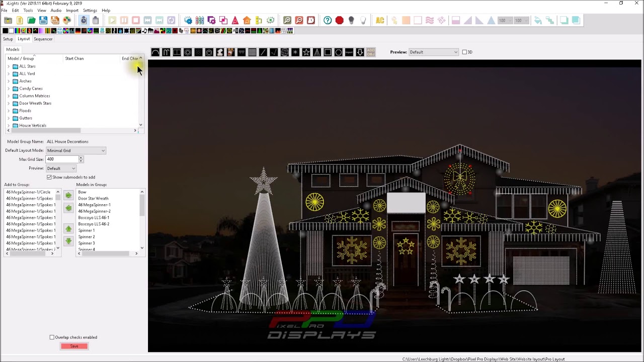Click the Zoom In magnifier icon
Viewport: 644px width, 362px height.
click(x=287, y=21)
